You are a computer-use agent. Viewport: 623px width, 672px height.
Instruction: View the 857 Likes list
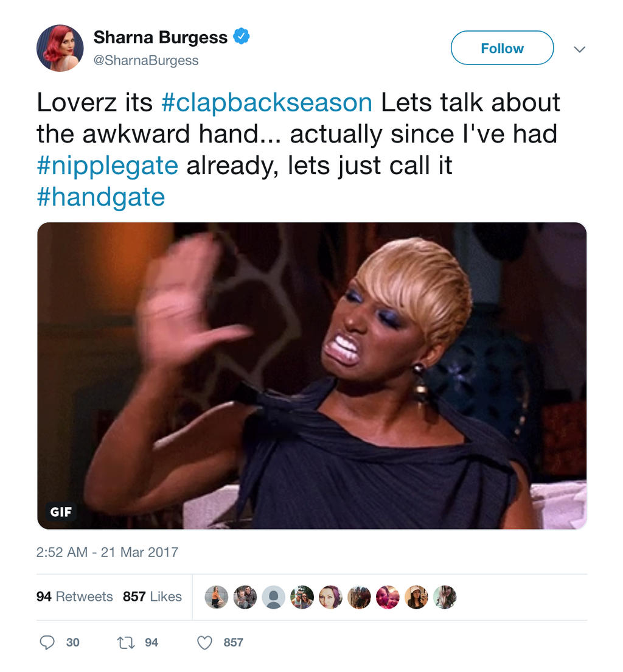pos(152,597)
